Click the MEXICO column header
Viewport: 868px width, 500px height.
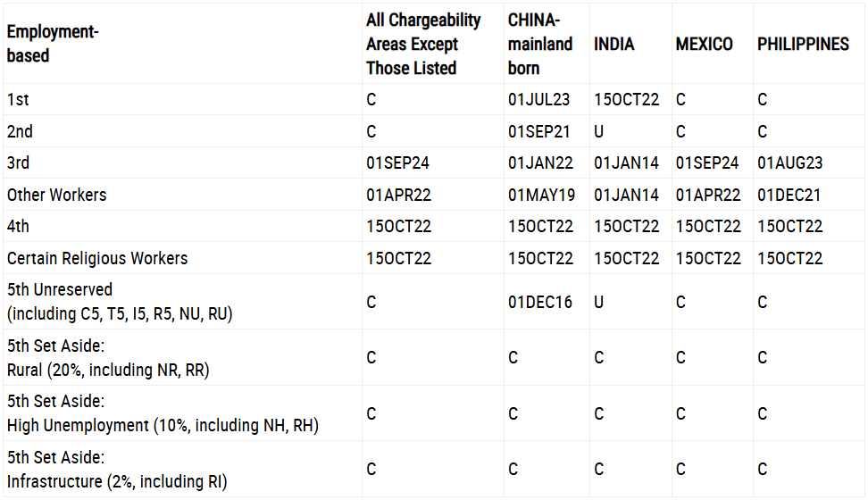click(705, 45)
